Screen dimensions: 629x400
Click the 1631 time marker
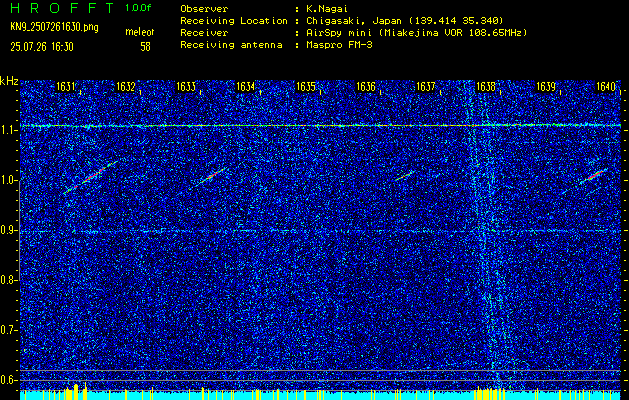tap(65, 87)
